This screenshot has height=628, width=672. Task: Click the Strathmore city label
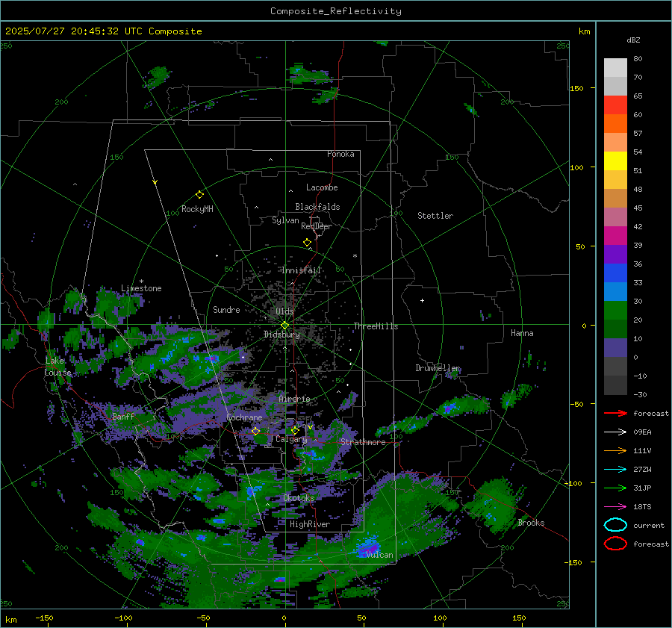pos(363,442)
